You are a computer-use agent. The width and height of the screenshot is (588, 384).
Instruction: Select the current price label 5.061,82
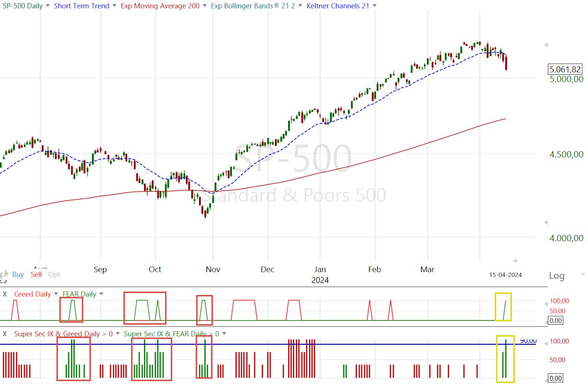click(x=566, y=69)
